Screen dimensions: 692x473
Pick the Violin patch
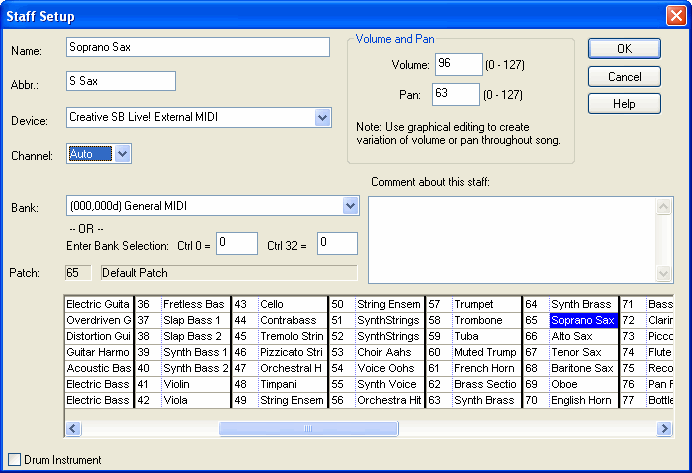point(194,384)
